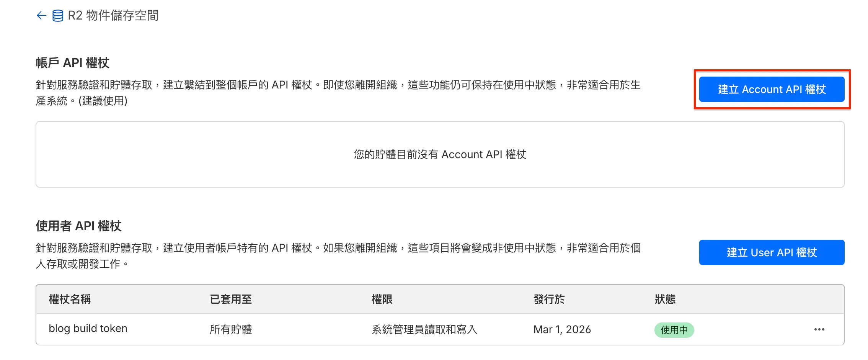Click the 已套用至 column header
Image resolution: width=868 pixels, height=360 pixels.
(x=231, y=299)
